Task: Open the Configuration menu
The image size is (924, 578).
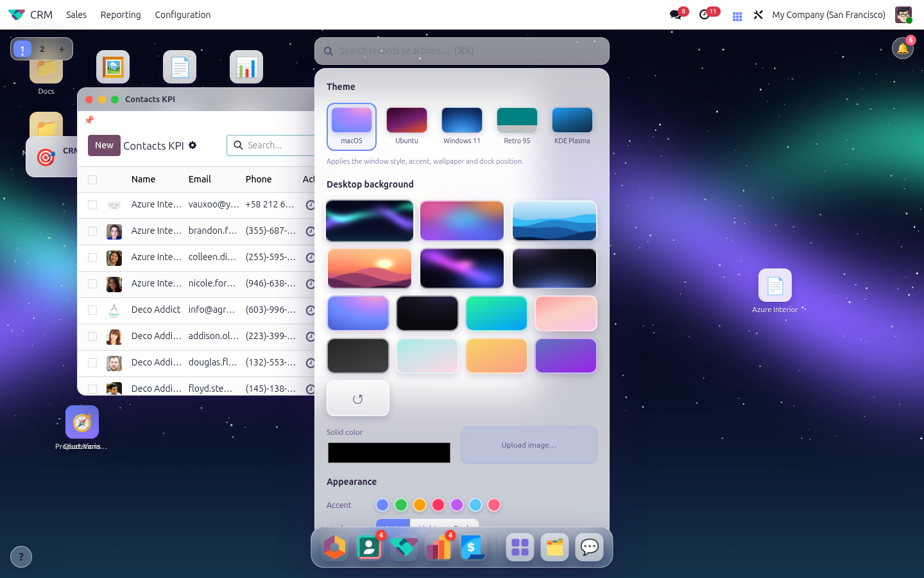Action: [x=183, y=15]
